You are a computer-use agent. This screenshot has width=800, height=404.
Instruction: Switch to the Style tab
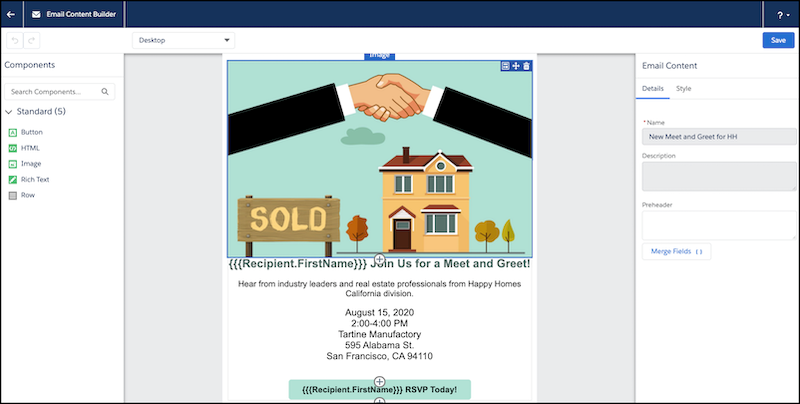683,89
